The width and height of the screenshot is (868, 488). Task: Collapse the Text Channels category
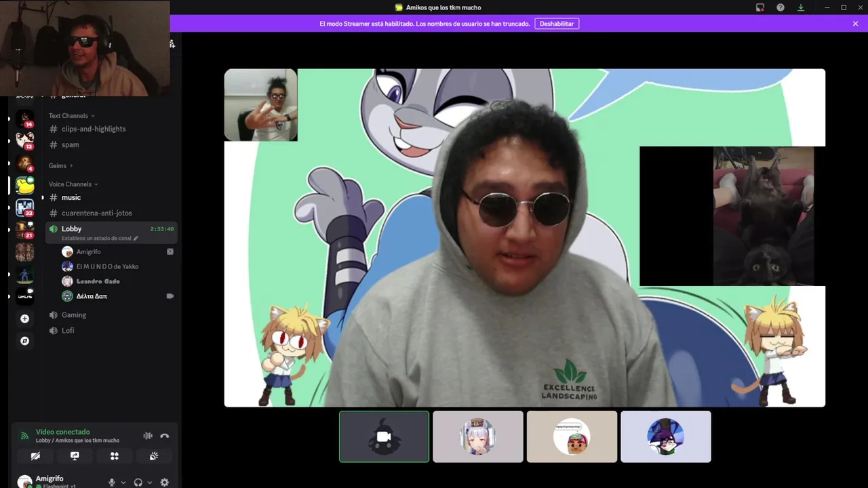(x=71, y=116)
